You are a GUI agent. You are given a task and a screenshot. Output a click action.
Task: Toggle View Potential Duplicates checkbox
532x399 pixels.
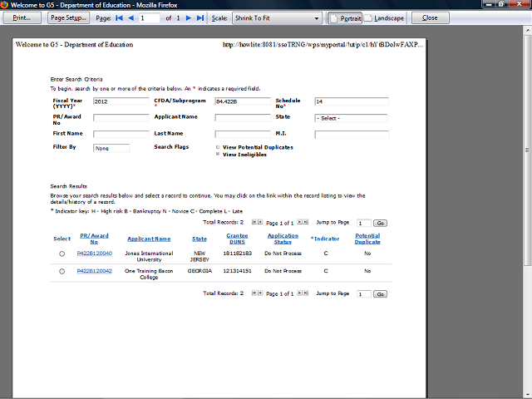point(218,147)
